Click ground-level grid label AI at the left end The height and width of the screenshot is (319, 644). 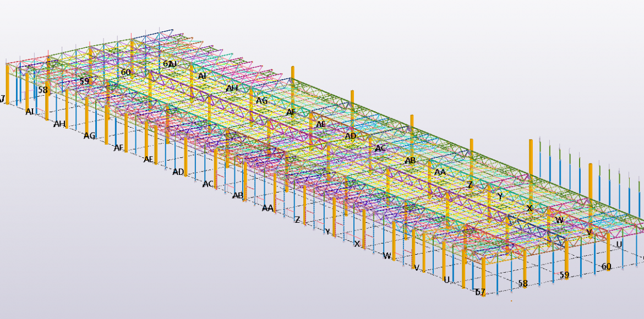(31, 112)
